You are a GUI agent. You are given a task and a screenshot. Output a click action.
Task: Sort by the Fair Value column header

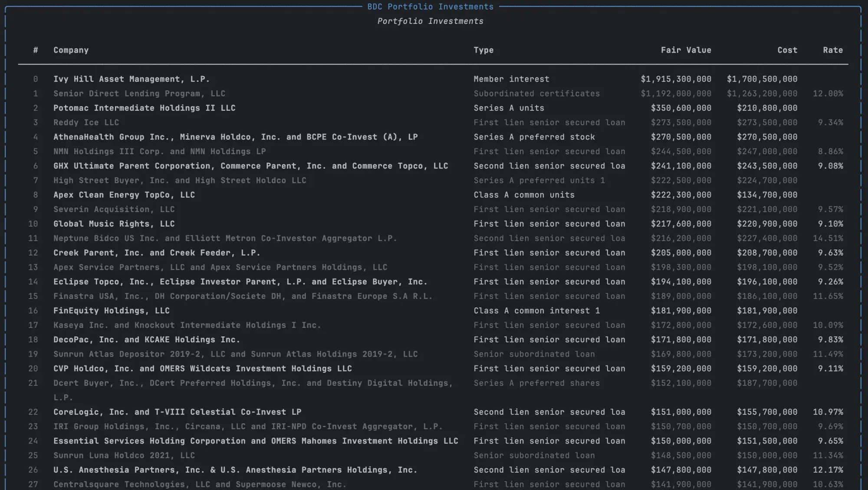click(x=685, y=50)
